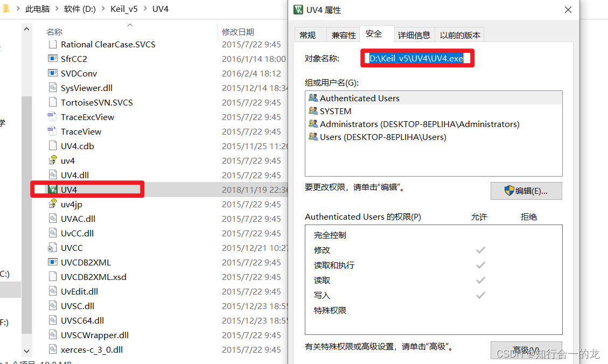
Task: Click the UVCDB2XML.xsd file icon
Action: click(x=53, y=277)
